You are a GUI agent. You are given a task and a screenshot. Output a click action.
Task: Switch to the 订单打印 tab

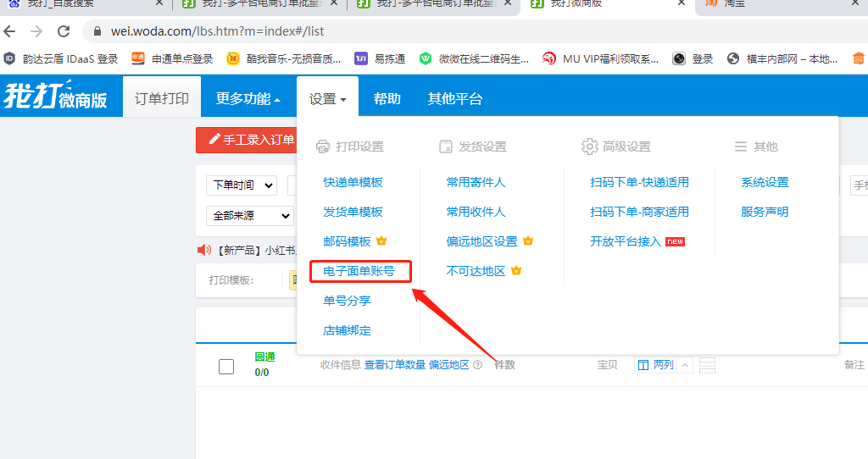(162, 99)
